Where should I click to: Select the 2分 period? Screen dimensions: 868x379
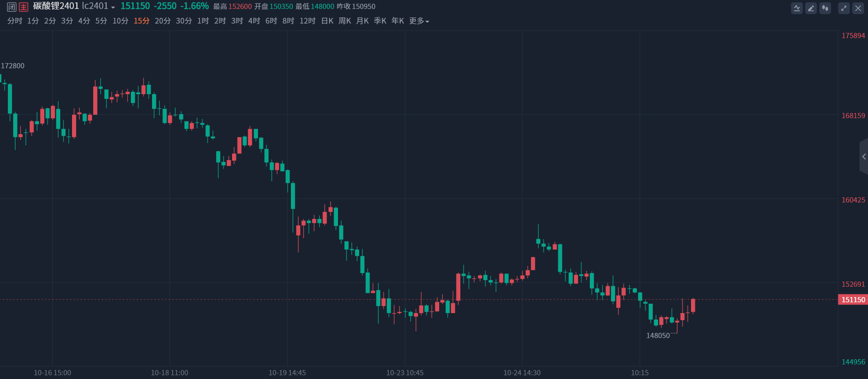(x=50, y=21)
